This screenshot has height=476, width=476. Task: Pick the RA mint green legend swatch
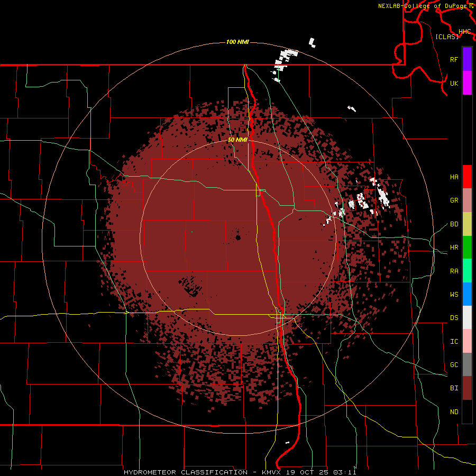[467, 271]
